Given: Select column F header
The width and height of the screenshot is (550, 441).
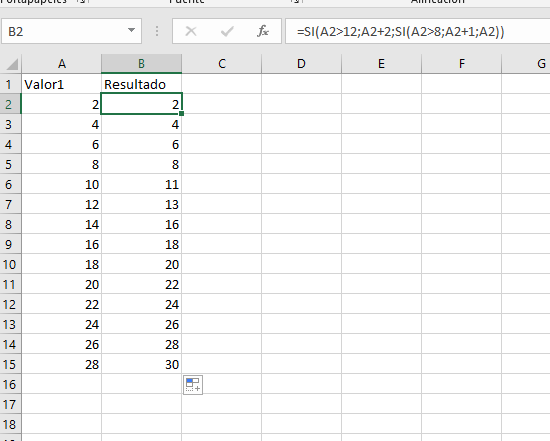Looking at the screenshot, I should coord(462,64).
